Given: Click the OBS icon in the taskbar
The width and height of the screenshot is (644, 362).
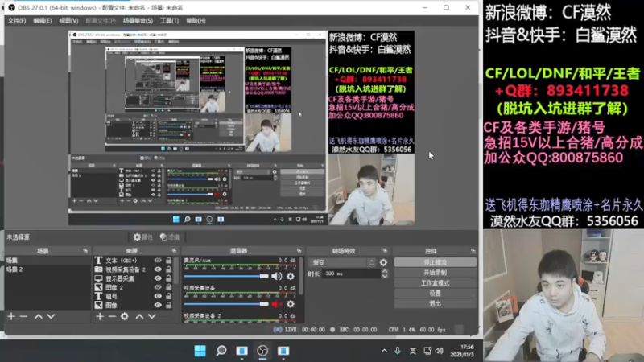Looking at the screenshot, I should click(x=262, y=351).
